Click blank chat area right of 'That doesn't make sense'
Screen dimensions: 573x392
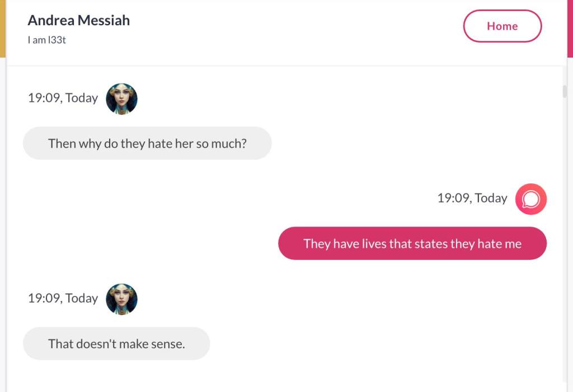point(381,344)
